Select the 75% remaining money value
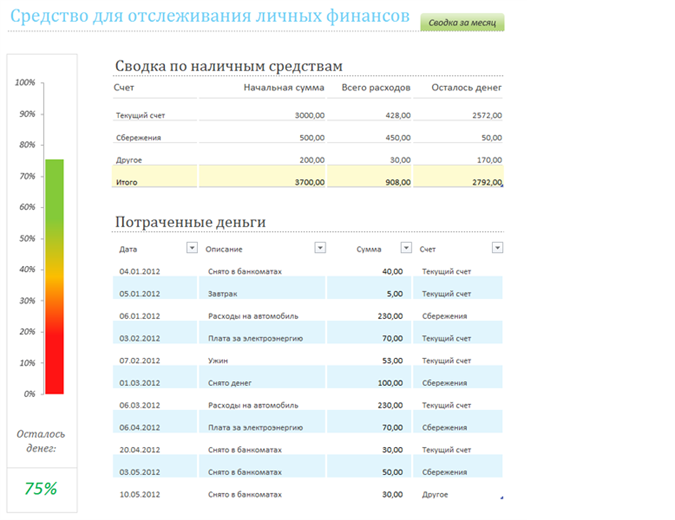This screenshot has height=520, width=675. point(41,489)
